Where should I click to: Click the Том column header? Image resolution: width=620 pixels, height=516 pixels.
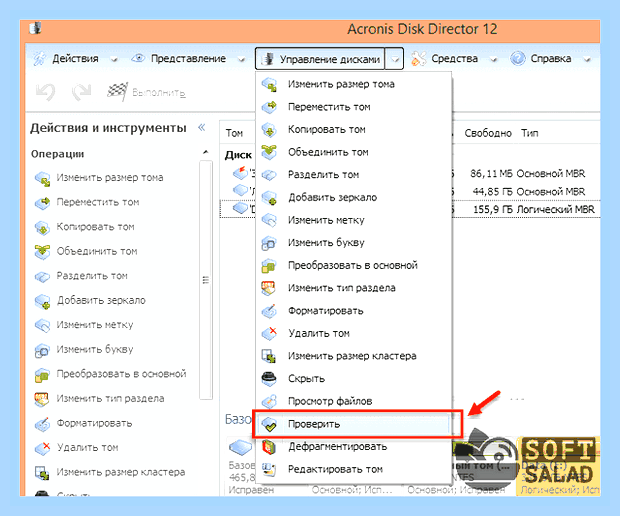[x=234, y=133]
